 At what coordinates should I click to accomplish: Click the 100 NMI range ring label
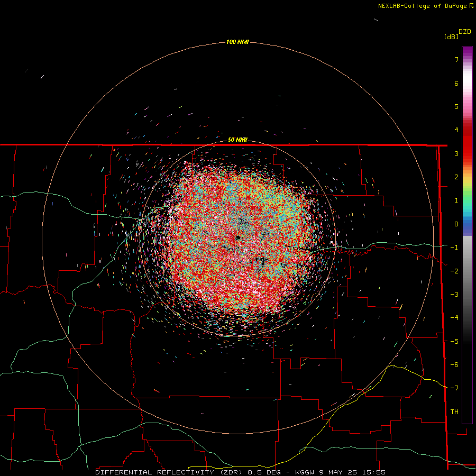point(237,42)
